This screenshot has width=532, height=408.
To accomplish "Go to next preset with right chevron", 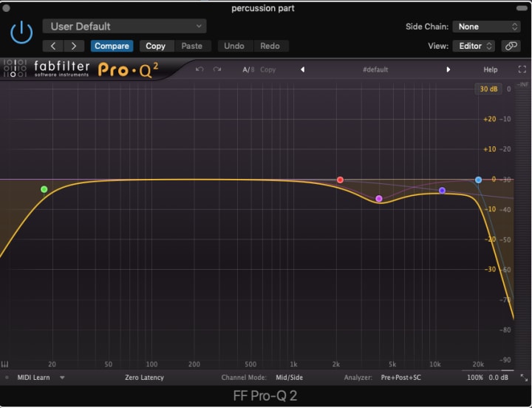I will [74, 46].
